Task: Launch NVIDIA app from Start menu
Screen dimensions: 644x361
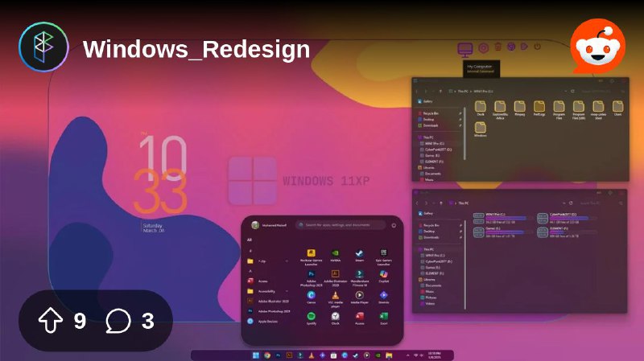Action: (x=335, y=256)
